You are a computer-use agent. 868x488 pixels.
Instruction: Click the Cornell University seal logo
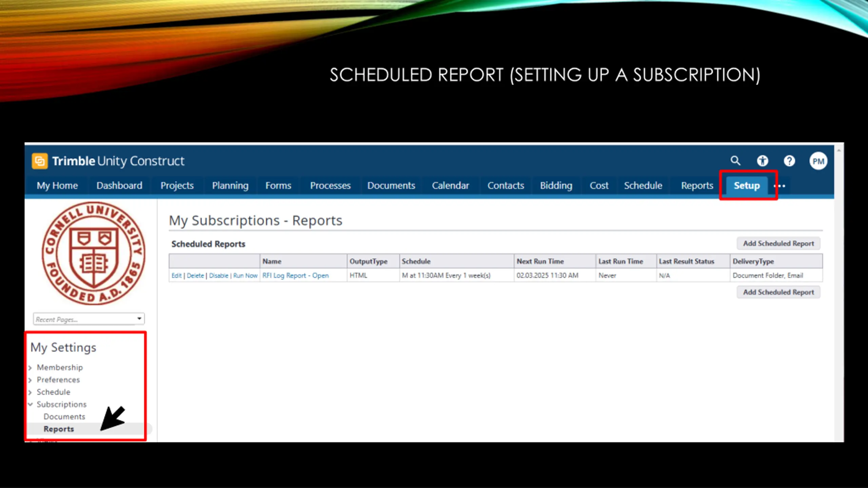click(93, 253)
